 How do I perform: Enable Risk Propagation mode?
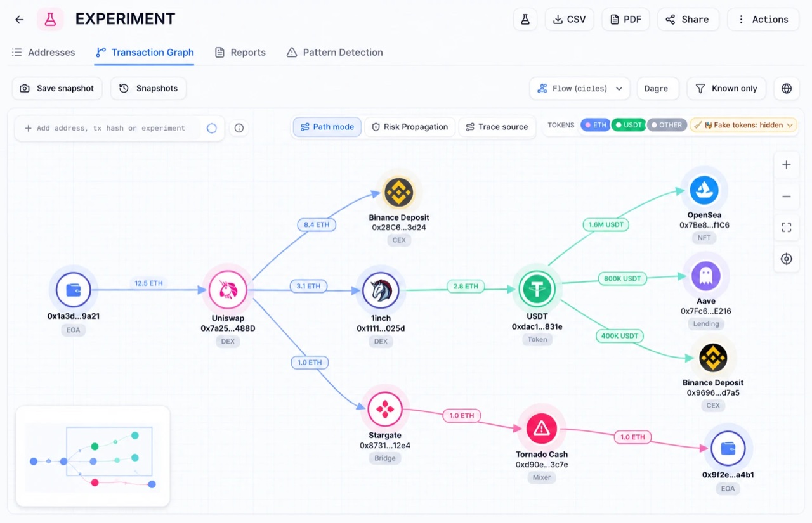410,127
